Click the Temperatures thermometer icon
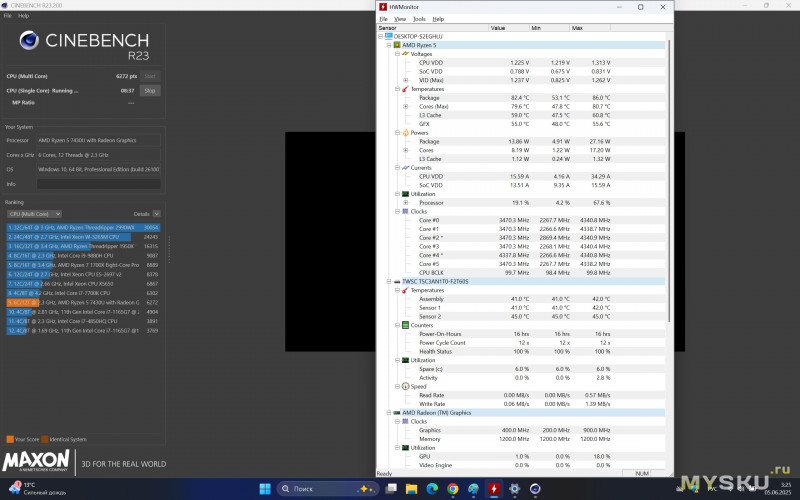The image size is (800, 500). click(405, 89)
